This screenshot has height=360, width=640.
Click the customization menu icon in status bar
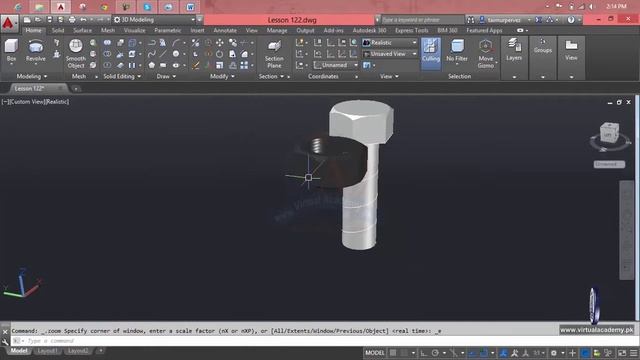(x=633, y=353)
